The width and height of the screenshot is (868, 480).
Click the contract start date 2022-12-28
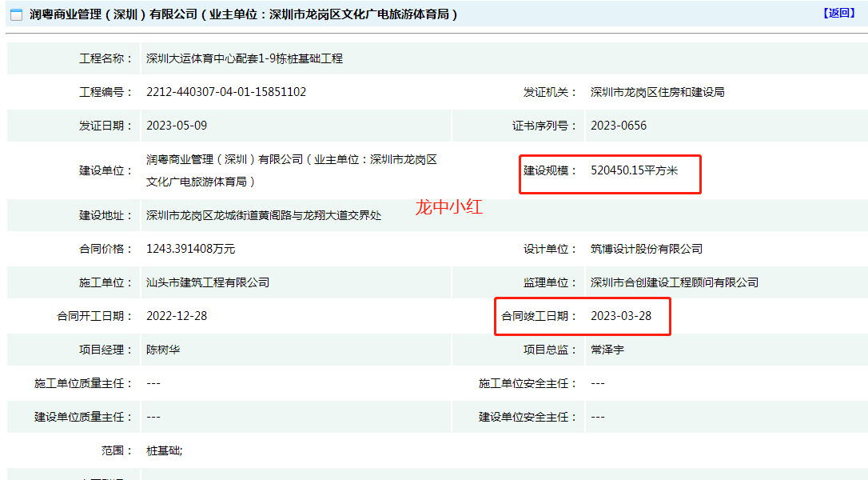click(177, 316)
